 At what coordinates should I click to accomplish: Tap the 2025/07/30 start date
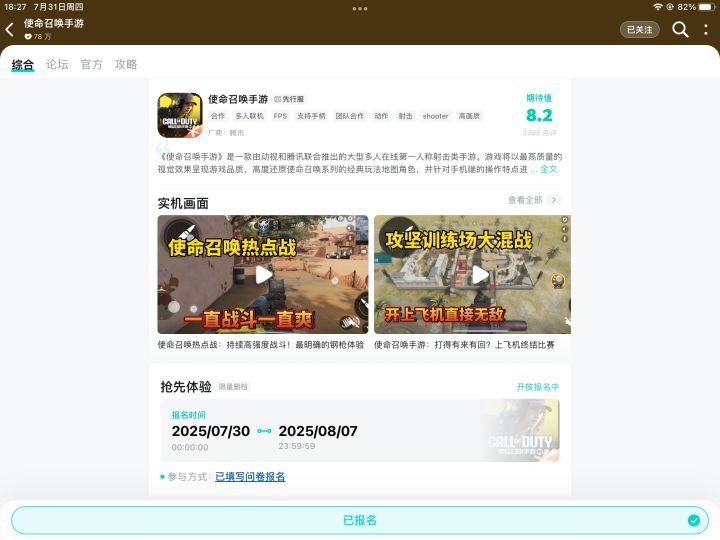click(211, 431)
